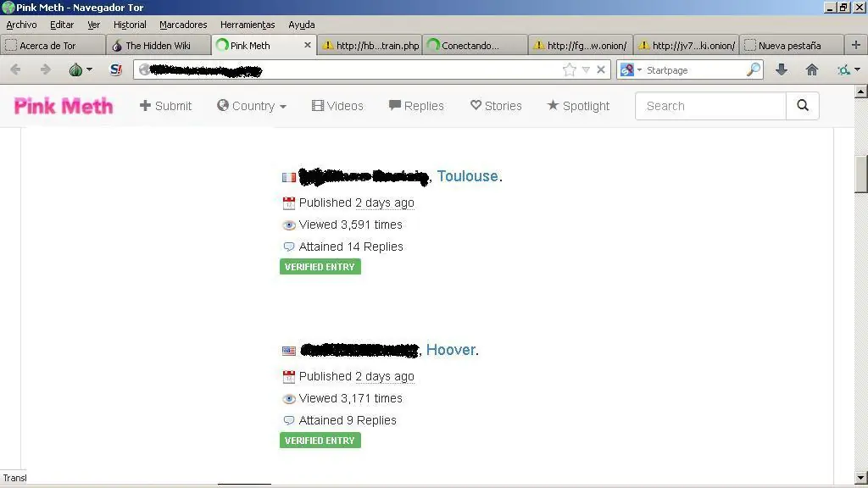Click the Spotlight navbar link
Viewport: 868px width, 488px height.
coord(578,106)
